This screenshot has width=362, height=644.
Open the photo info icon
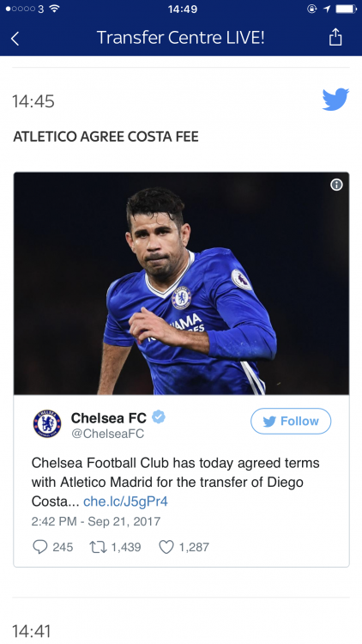(336, 185)
